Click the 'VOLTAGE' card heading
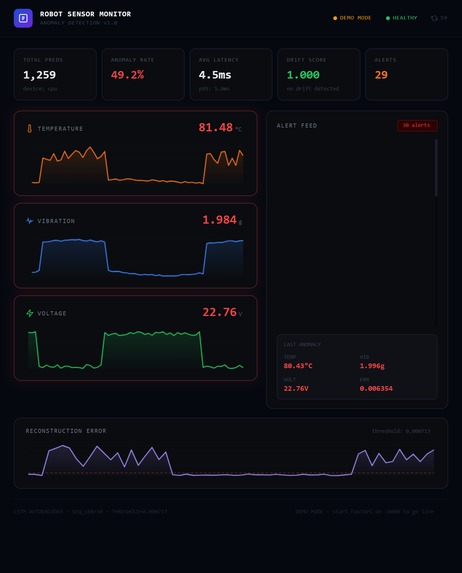The width and height of the screenshot is (462, 573). coord(52,314)
